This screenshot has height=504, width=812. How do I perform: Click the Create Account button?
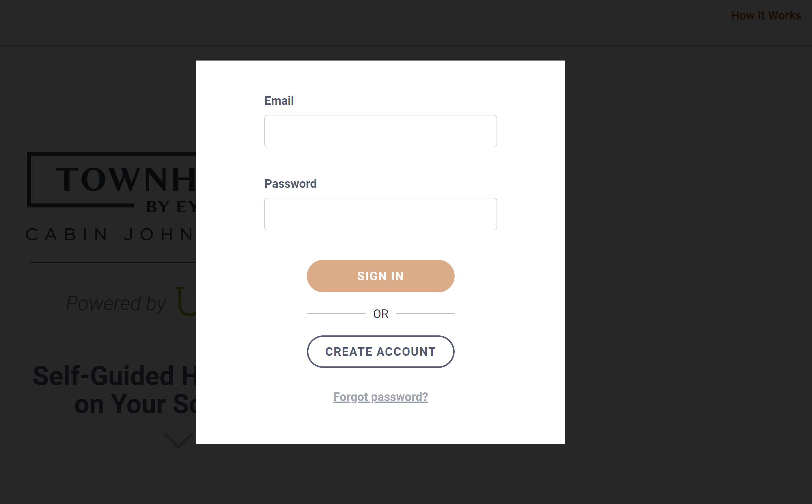380,352
